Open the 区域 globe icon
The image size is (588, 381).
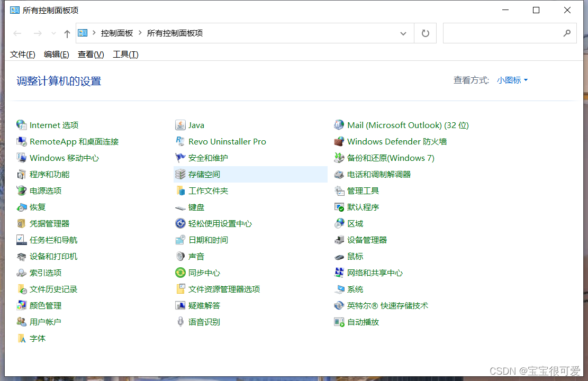[x=339, y=223]
